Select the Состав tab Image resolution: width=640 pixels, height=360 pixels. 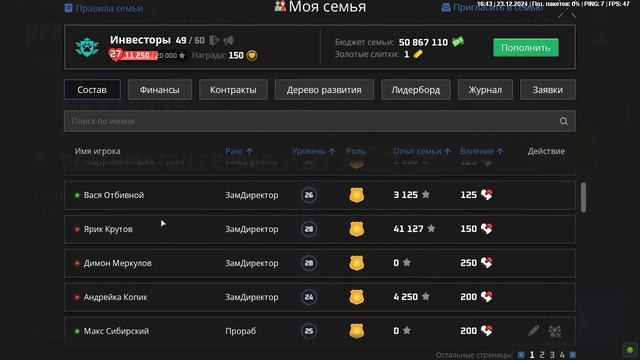92,90
